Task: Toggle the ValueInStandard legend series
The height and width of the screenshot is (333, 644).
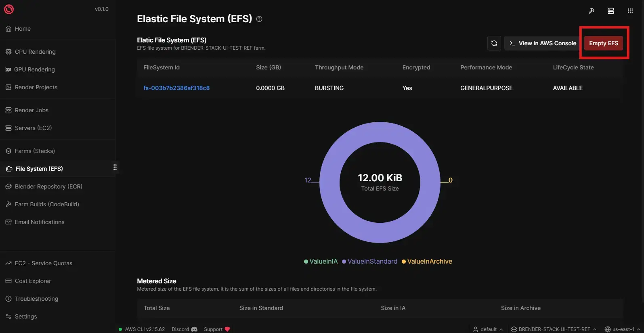Action: pyautogui.click(x=369, y=262)
